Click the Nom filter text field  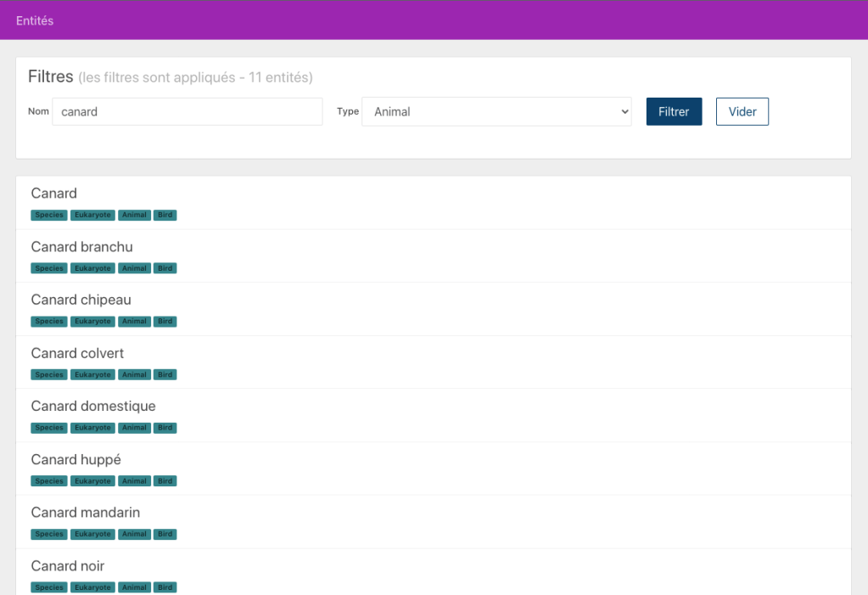pos(187,111)
